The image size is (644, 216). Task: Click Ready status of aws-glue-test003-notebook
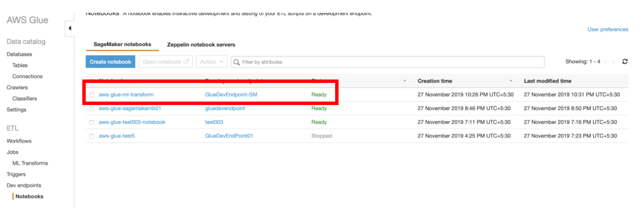coord(319,122)
